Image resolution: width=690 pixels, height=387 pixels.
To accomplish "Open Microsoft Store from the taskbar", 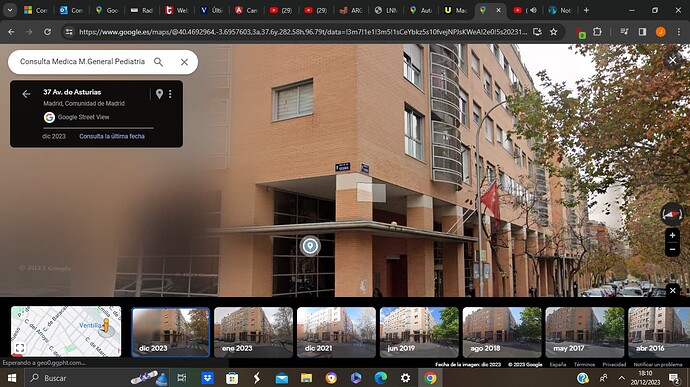I will click(x=232, y=378).
